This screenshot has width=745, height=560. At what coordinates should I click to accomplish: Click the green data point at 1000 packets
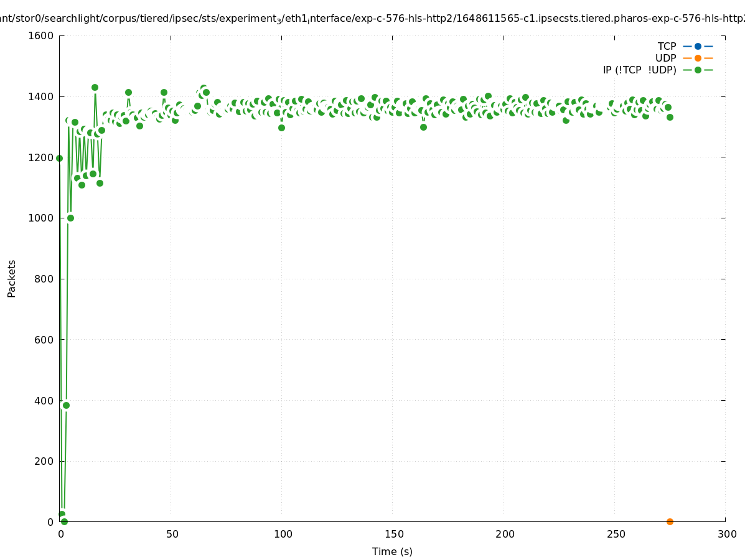pos(70,218)
